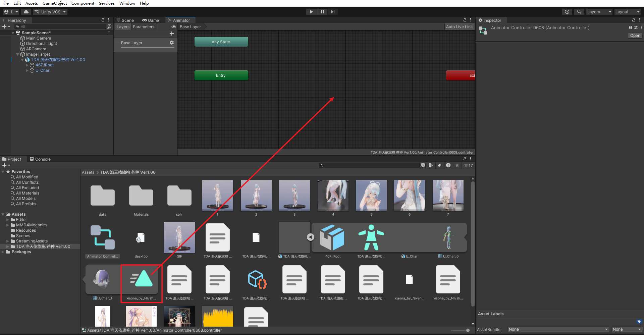The width and height of the screenshot is (644, 335).
Task: Open the Base Layer settings gear
Action: click(x=172, y=43)
